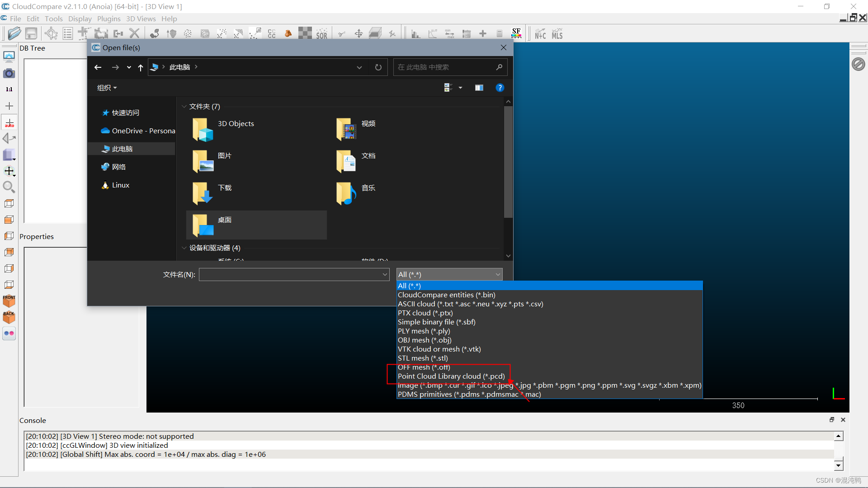Select the All (*.*) filter option
Image resolution: width=868 pixels, height=488 pixels.
(549, 286)
